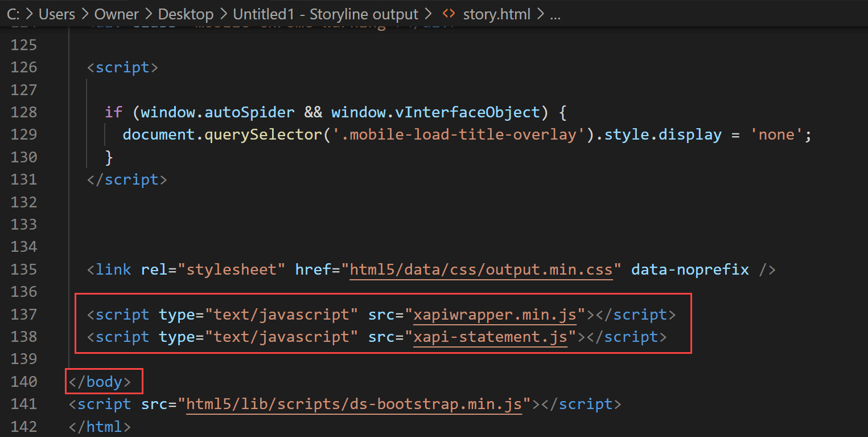This screenshot has height=437, width=868.
Task: Place cursor on opening <script> tag, line 126
Action: pos(122,67)
